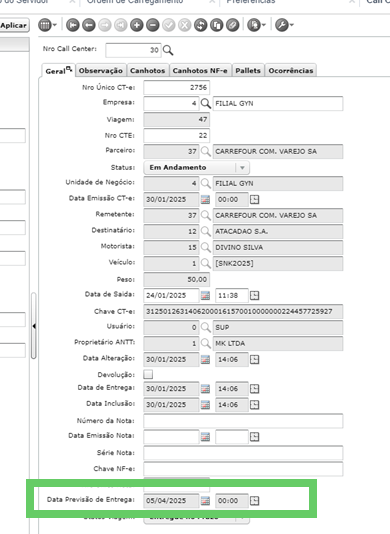
Task: Open clock picker for Data Emissão Nota
Action: tap(254, 437)
